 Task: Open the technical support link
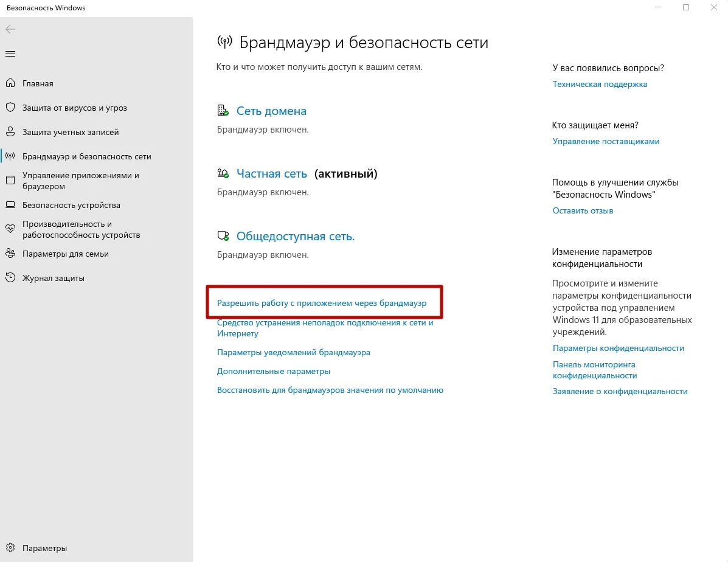(600, 85)
